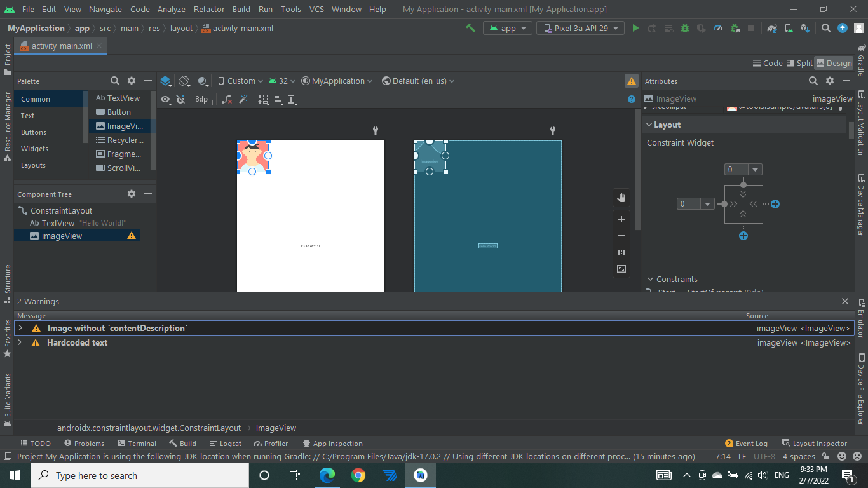Switch to Split view mode
Image resolution: width=868 pixels, height=488 pixels.
(x=799, y=63)
